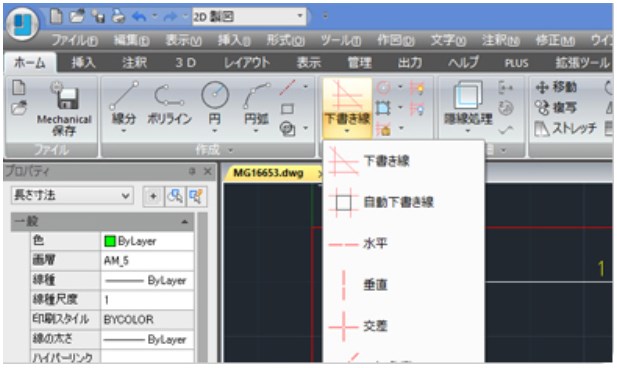Select the 円 circle tool
The height and width of the screenshot is (368, 617).
(215, 107)
